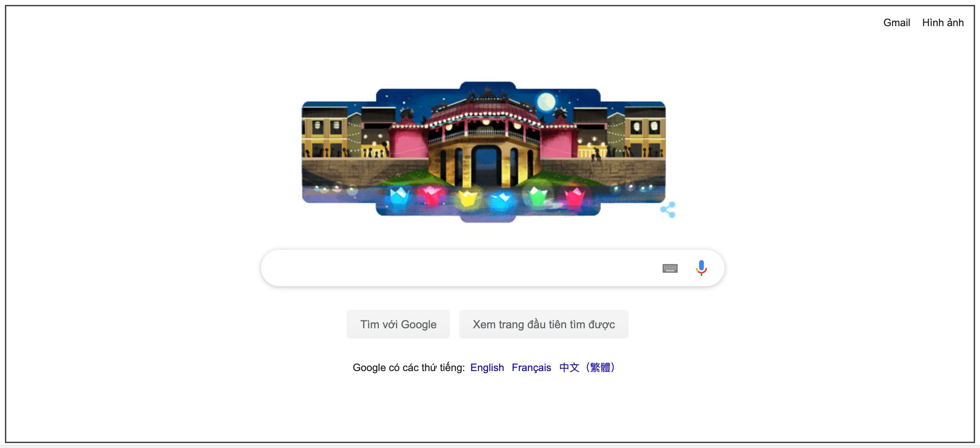Image resolution: width=980 pixels, height=448 pixels.
Task: Open the Gmail link
Action: click(896, 23)
